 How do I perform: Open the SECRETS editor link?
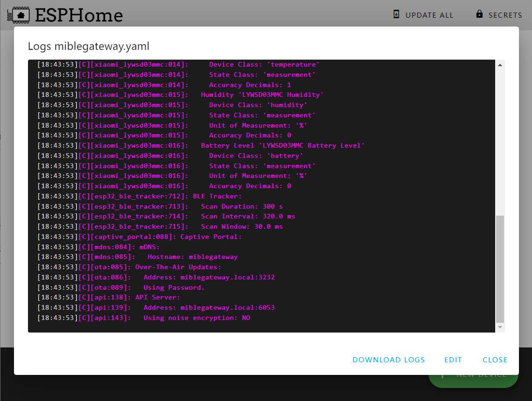[x=505, y=15]
